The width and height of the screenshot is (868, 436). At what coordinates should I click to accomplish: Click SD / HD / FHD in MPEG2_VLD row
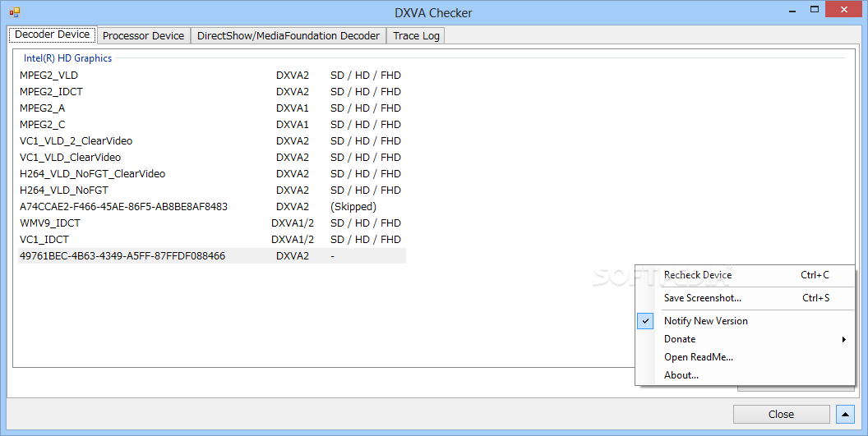point(365,76)
